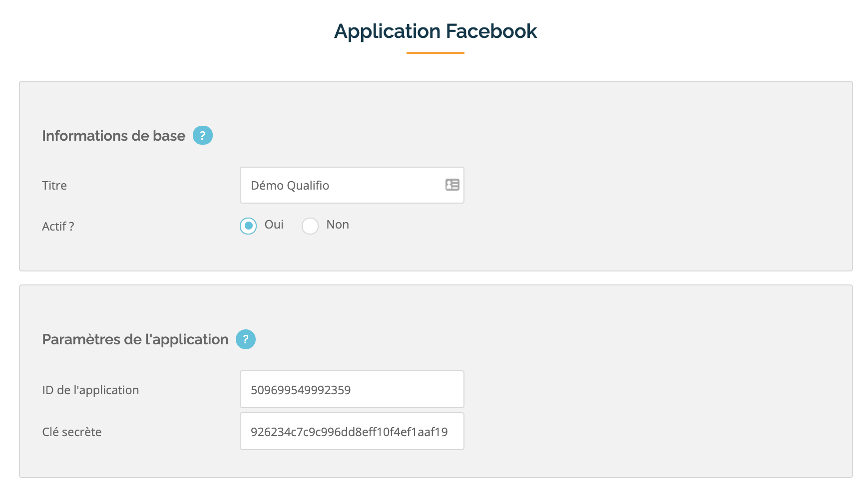Click the orange underline below the title
Viewport: 868px width, 500px height.
pos(435,52)
